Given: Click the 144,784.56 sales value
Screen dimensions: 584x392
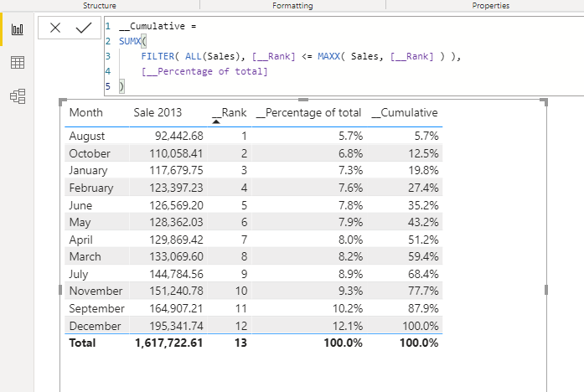Looking at the screenshot, I should tap(176, 274).
